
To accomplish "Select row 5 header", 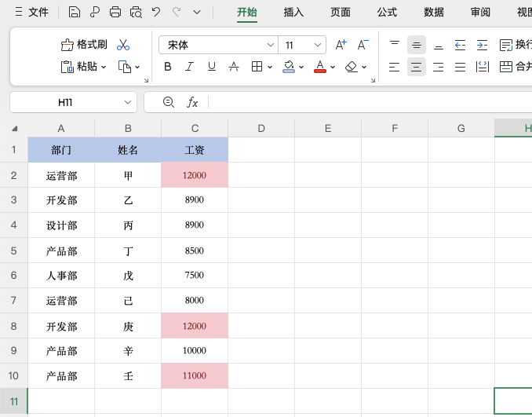I will 13,251.
